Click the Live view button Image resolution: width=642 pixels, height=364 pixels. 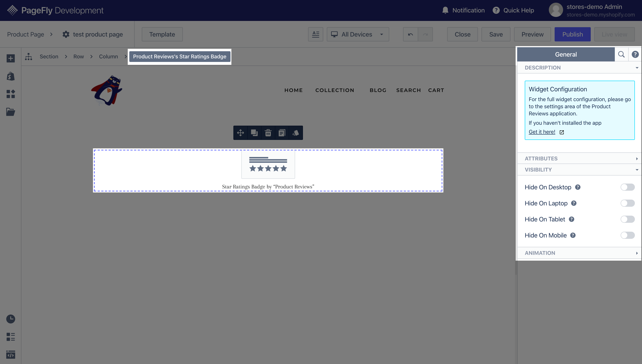pyautogui.click(x=615, y=34)
